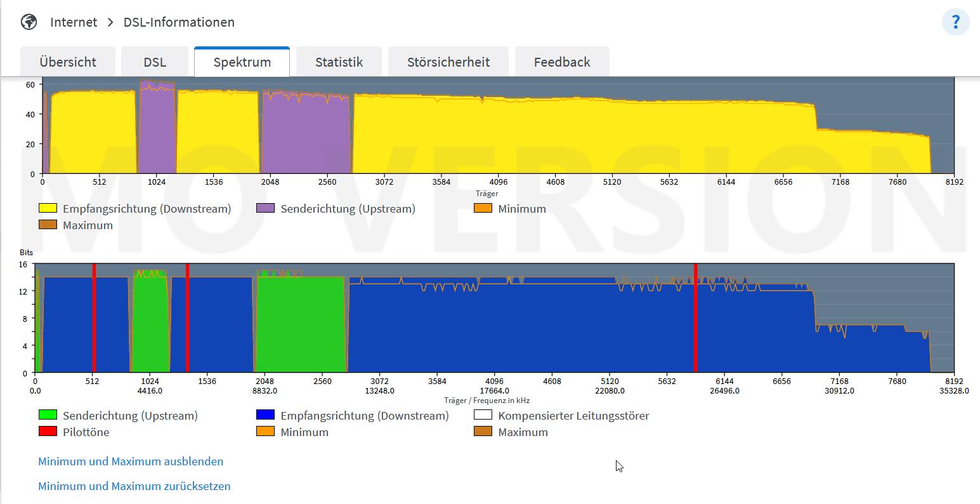
Task: Open the help question mark icon
Action: [955, 23]
